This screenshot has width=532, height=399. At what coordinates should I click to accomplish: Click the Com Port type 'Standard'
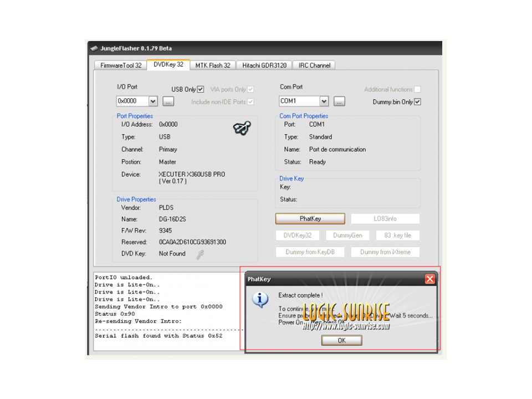tap(320, 137)
